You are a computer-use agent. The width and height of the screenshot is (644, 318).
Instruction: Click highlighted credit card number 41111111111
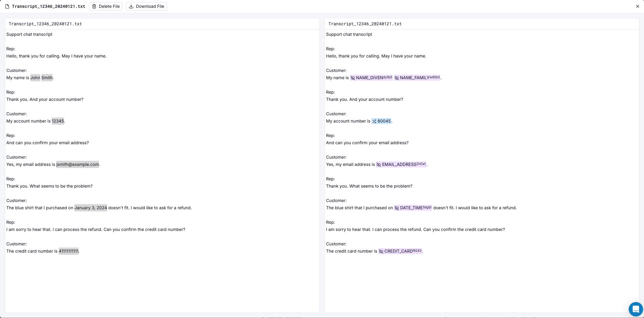[x=69, y=251]
